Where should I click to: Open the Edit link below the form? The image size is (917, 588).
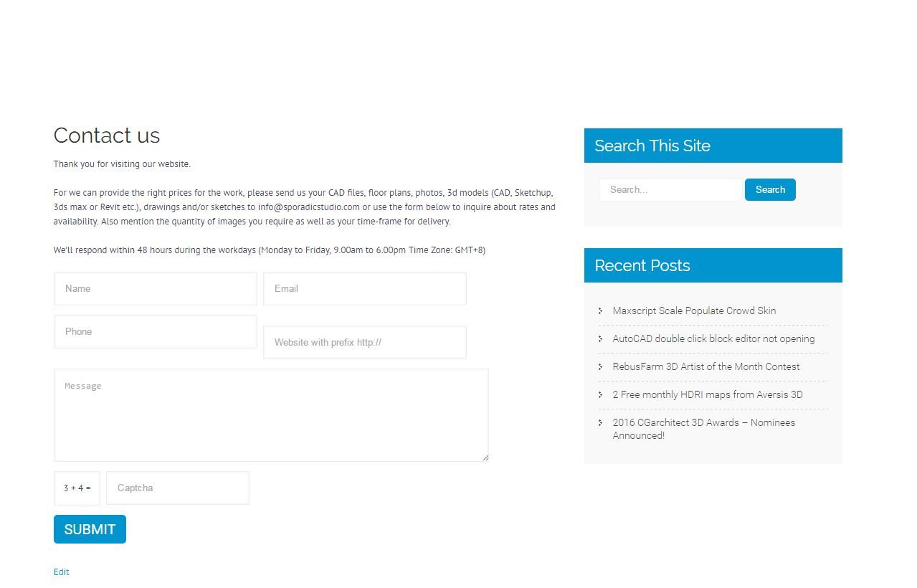[61, 572]
